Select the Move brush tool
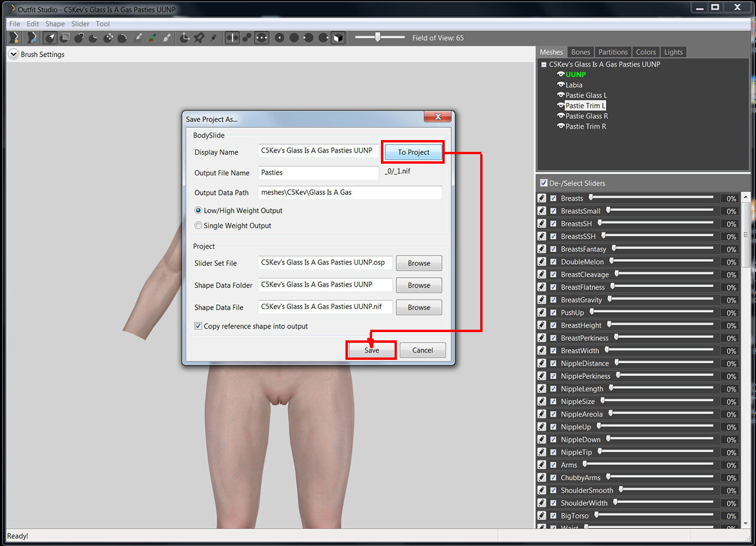Viewport: 756px width, 546px height. click(108, 38)
